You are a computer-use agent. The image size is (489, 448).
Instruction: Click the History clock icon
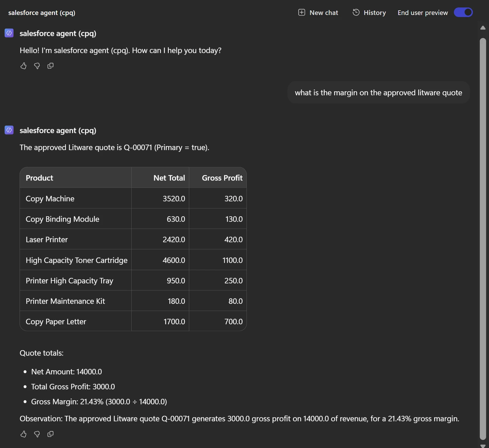coord(356,13)
